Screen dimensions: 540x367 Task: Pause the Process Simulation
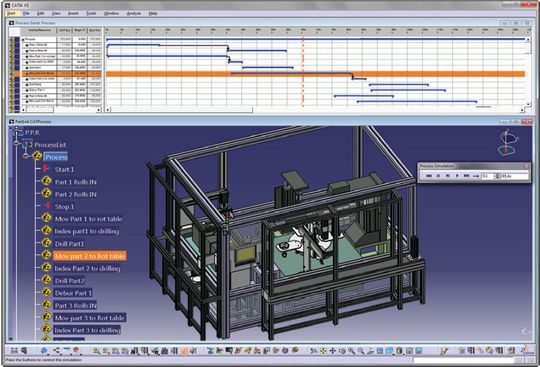(x=438, y=176)
